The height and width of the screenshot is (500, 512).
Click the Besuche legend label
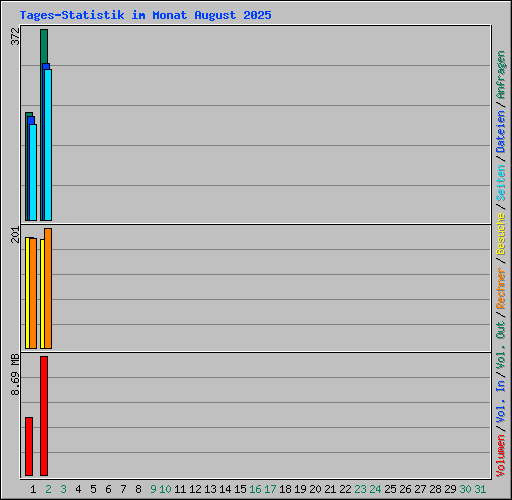[x=501, y=234]
